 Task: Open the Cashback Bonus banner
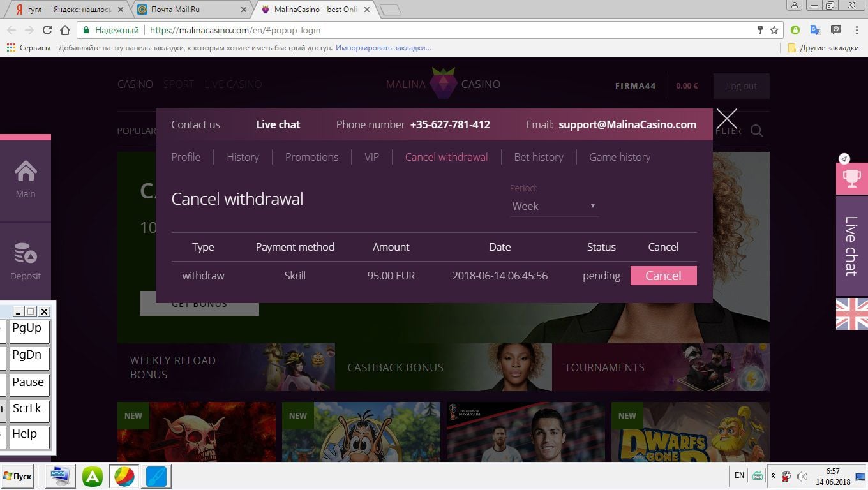click(x=444, y=367)
